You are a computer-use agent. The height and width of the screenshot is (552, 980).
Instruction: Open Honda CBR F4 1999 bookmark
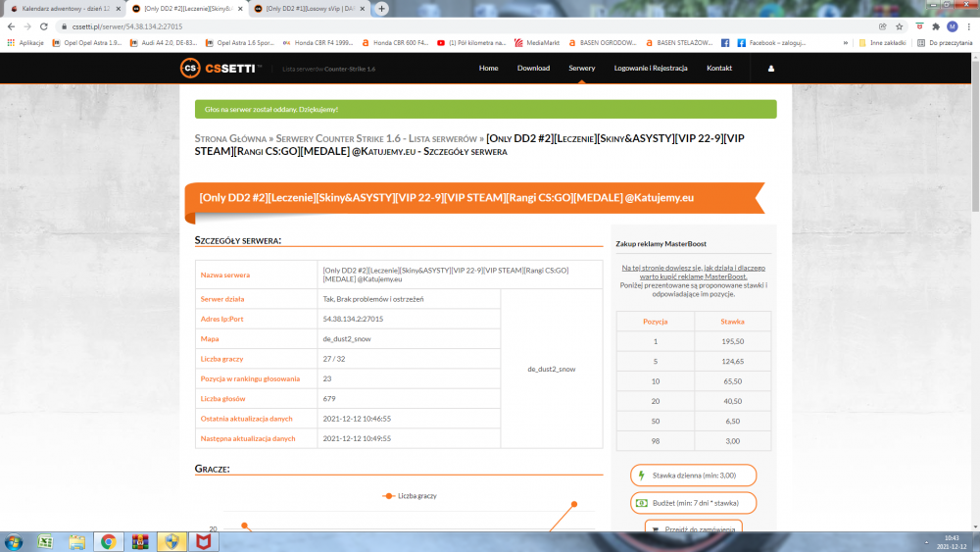pos(318,43)
